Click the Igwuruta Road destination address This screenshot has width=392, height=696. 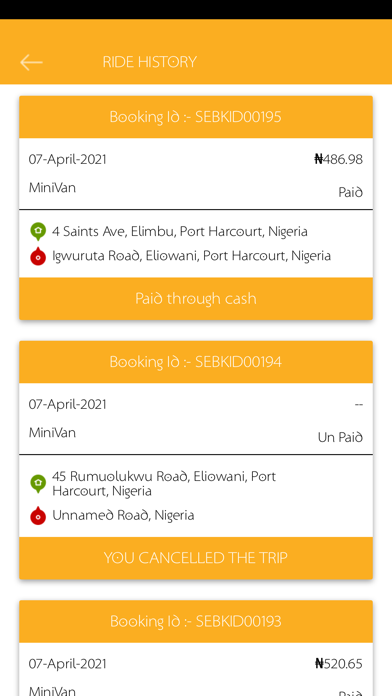click(191, 256)
